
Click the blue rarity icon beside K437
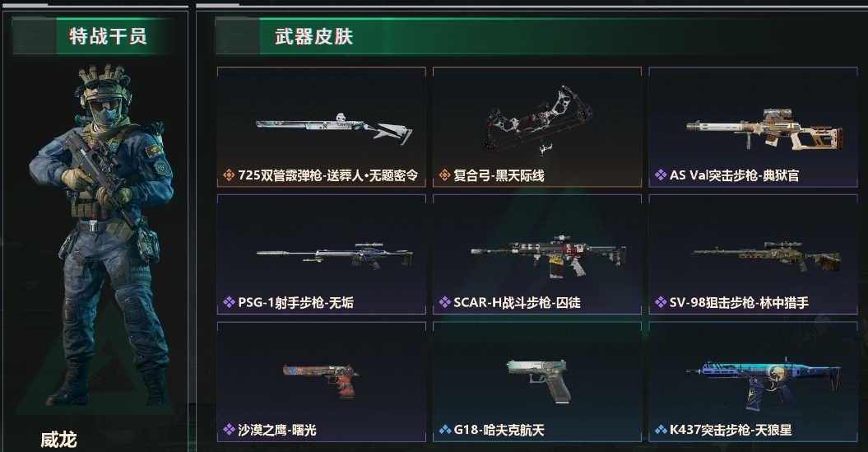pyautogui.click(x=661, y=430)
